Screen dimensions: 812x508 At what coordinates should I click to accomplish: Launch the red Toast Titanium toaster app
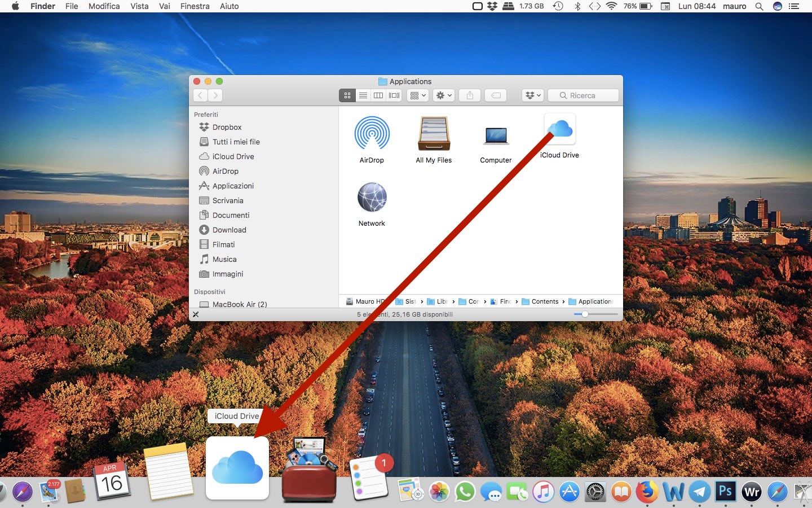[x=309, y=470]
